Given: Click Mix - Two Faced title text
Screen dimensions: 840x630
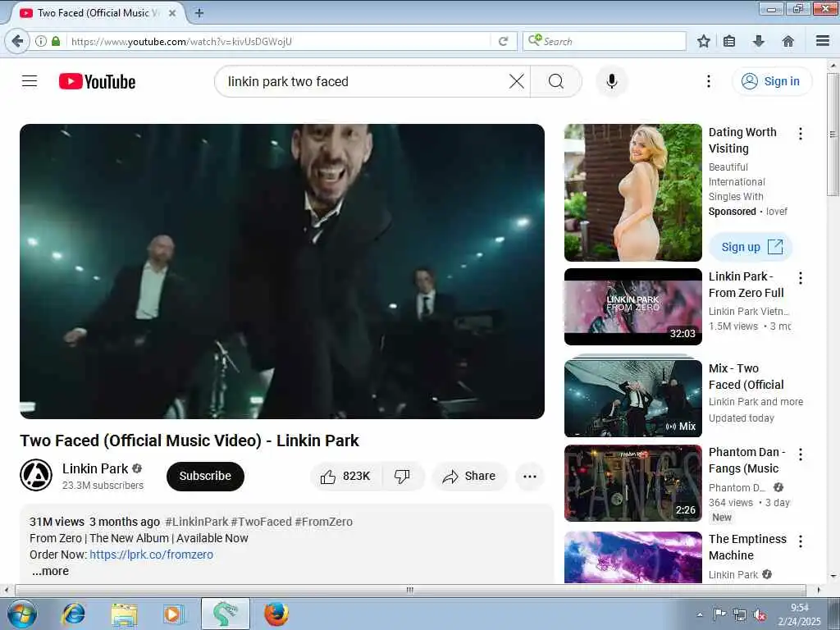Looking at the screenshot, I should click(746, 377).
